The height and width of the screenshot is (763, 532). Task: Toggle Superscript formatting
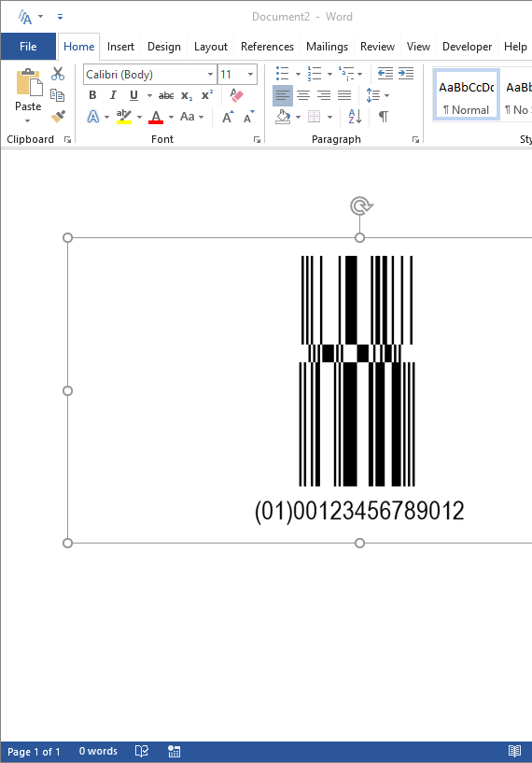207,95
